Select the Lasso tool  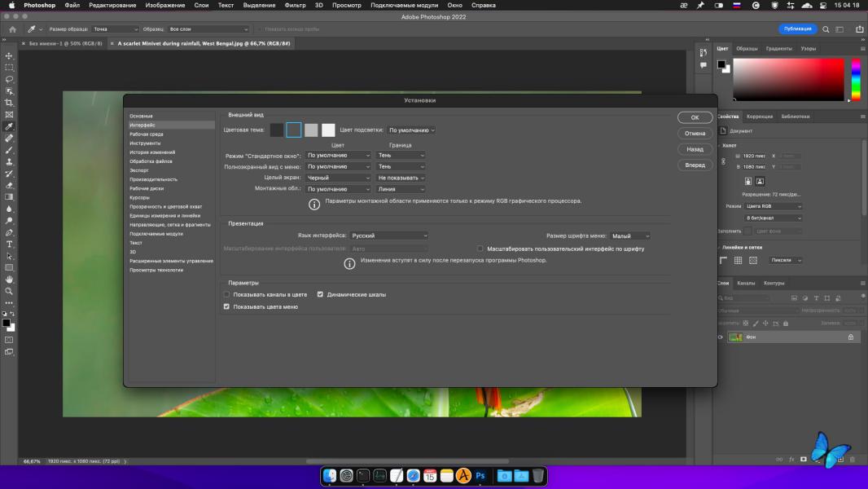pos(9,79)
